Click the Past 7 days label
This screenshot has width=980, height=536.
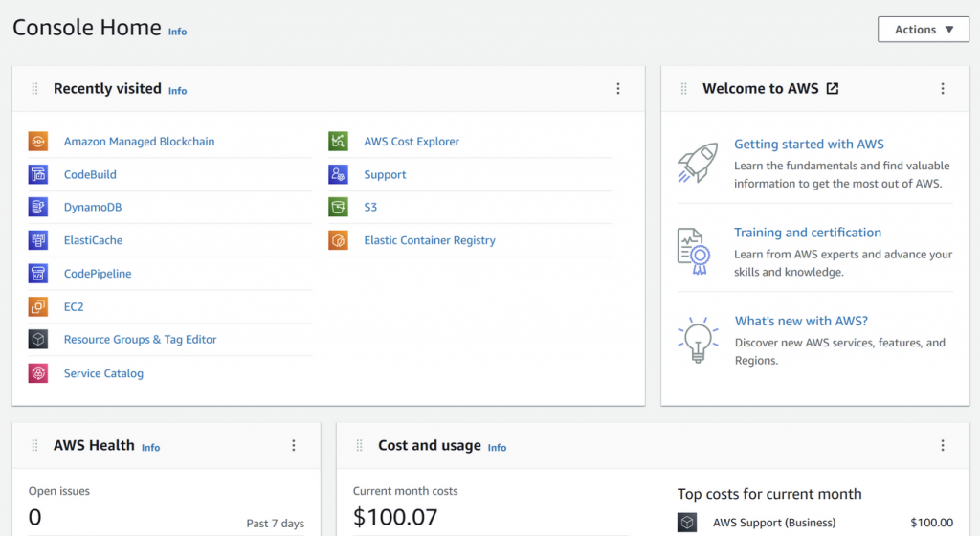pyautogui.click(x=275, y=524)
